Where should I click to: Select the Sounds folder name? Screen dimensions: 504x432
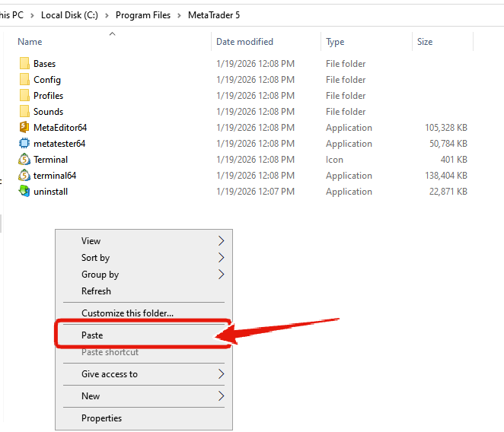pos(49,112)
